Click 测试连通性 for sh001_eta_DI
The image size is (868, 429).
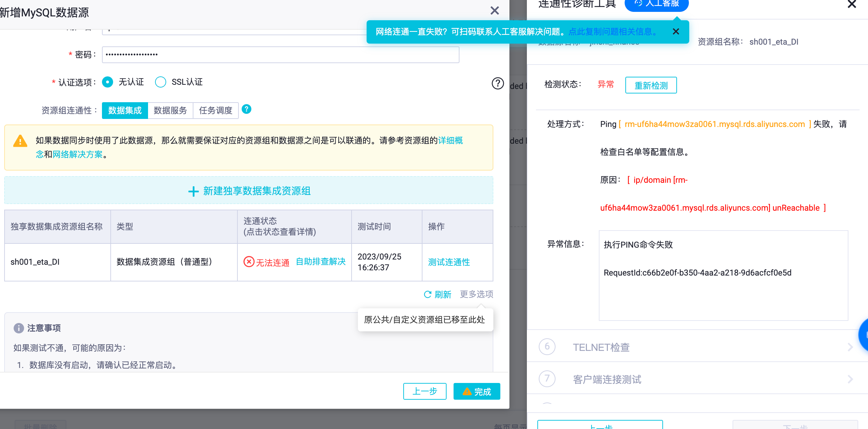pos(449,262)
